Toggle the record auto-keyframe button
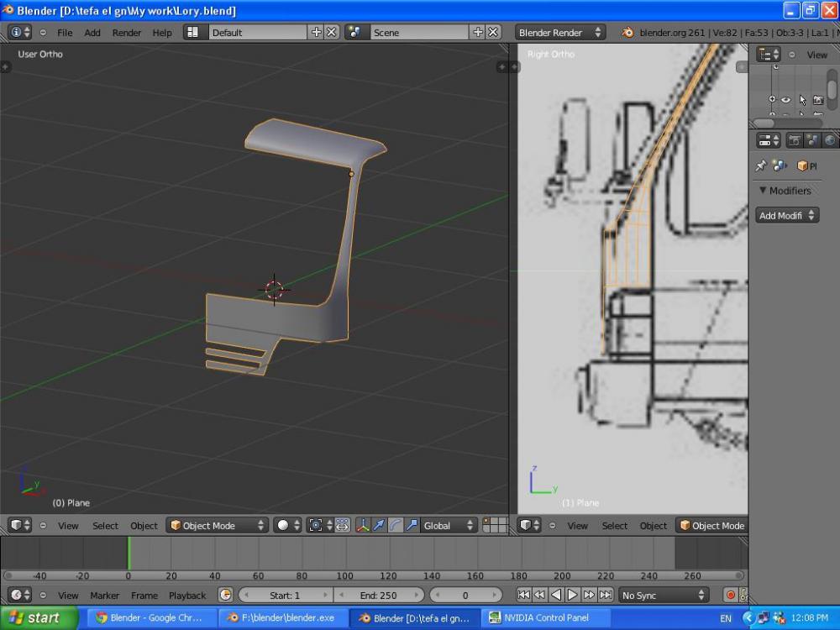This screenshot has width=840, height=630. (x=730, y=595)
